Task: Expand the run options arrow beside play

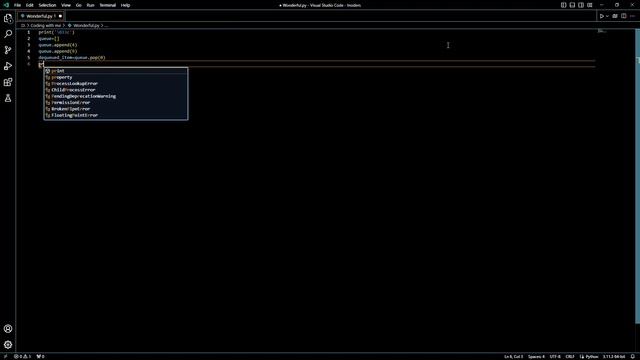Action: (607, 16)
